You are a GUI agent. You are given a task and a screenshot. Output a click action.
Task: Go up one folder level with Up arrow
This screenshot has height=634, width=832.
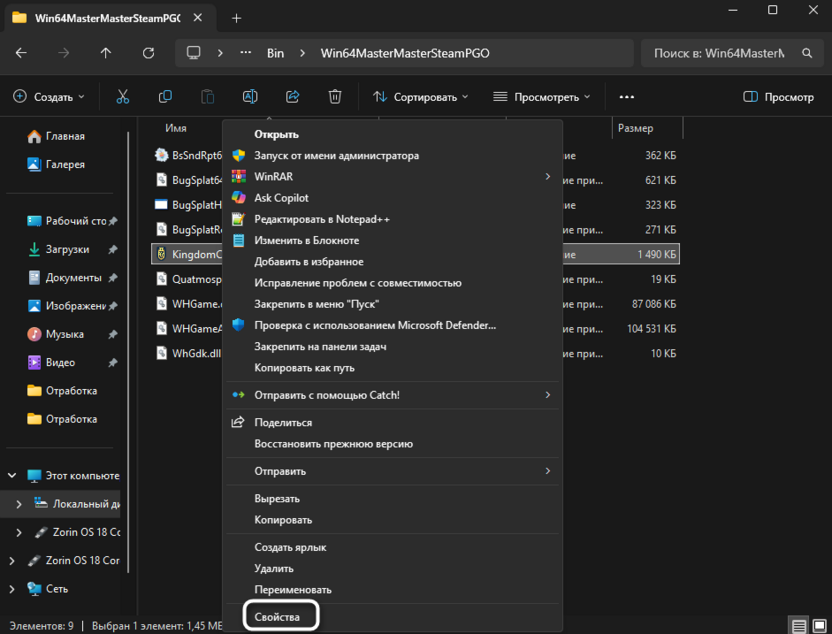106,53
